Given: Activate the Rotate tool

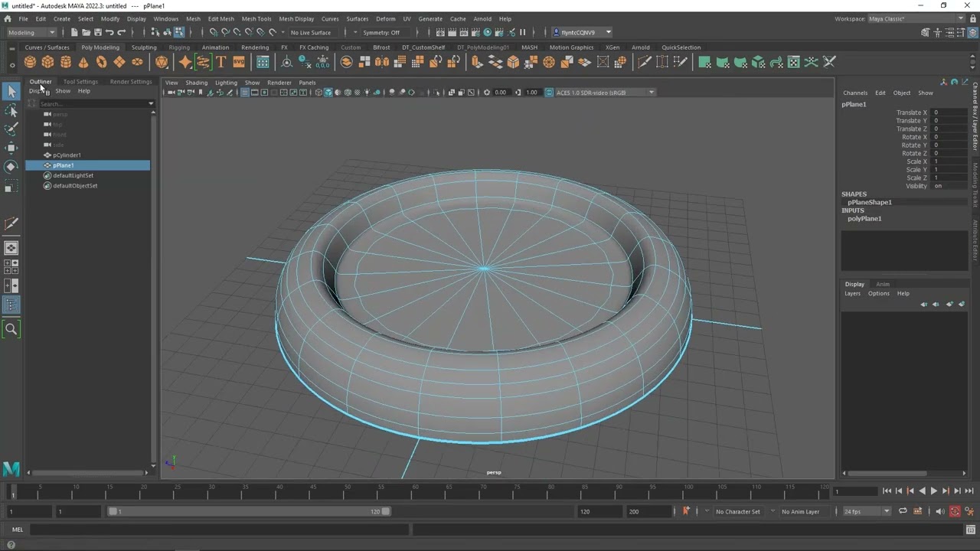Looking at the screenshot, I should click(11, 166).
